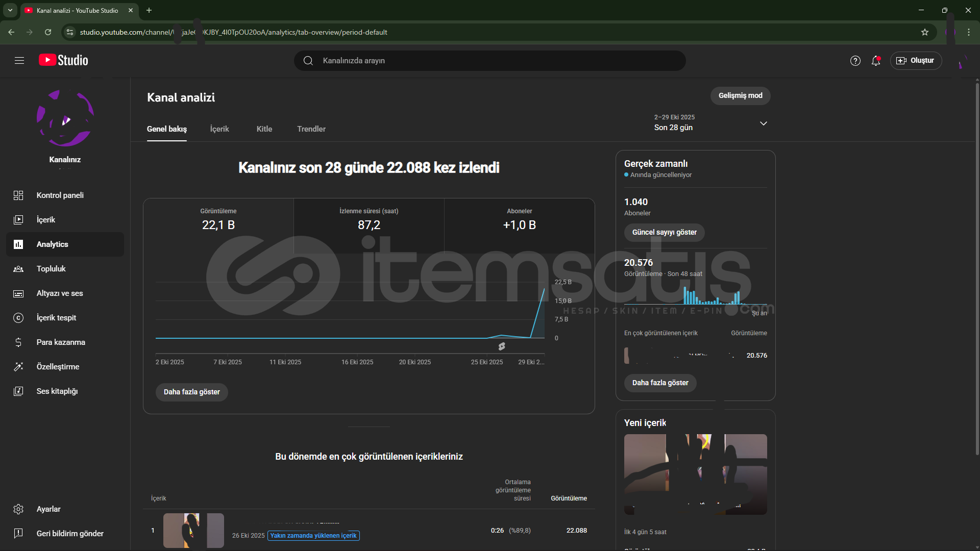Click the Para kazanma dollar icon
The image size is (980, 551).
(18, 342)
